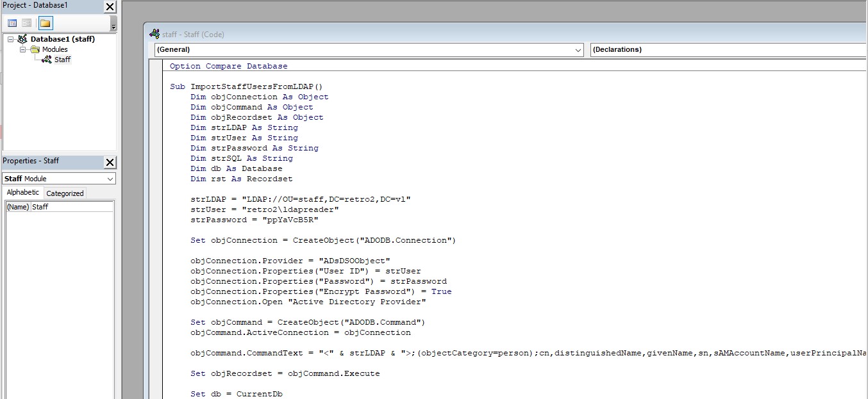Image resolution: width=868 pixels, height=399 pixels.
Task: Click the Staff value of (Name) property
Action: pos(72,207)
